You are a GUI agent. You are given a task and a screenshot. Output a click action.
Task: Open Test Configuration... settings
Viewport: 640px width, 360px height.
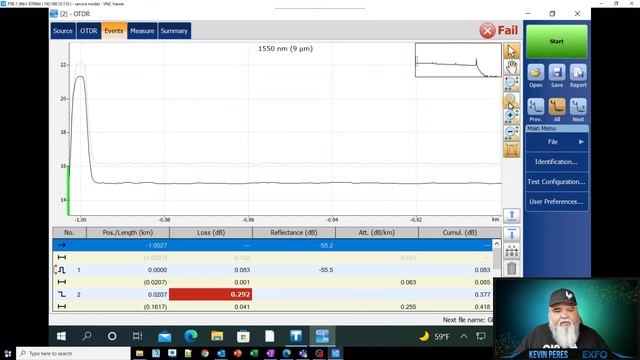(557, 182)
